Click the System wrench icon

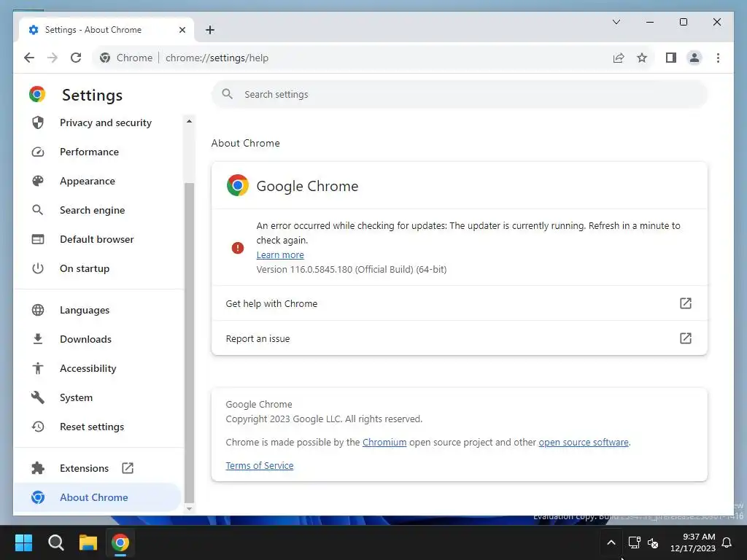[x=38, y=397]
